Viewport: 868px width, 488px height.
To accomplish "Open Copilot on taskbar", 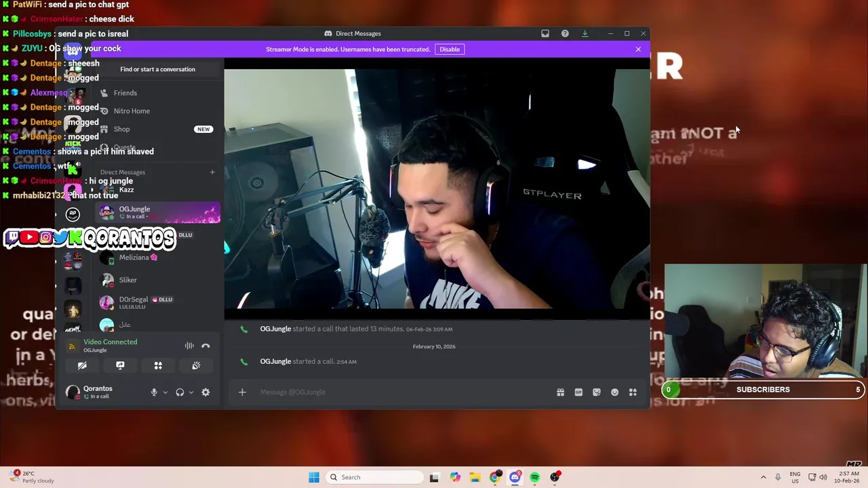I will coord(454,477).
